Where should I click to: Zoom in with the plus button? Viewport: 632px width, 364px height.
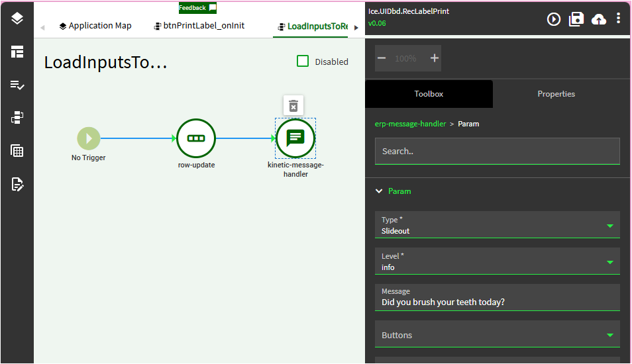434,58
